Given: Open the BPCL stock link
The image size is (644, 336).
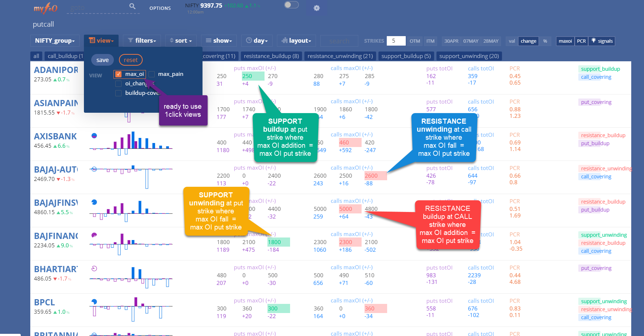Looking at the screenshot, I should (x=44, y=302).
